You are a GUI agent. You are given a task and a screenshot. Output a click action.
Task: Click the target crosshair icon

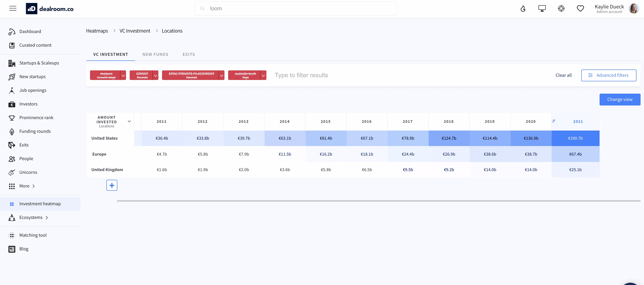tap(561, 8)
